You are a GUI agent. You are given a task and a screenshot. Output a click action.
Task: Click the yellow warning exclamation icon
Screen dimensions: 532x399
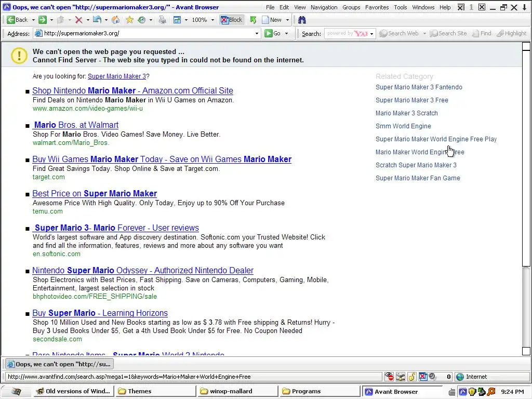19,56
